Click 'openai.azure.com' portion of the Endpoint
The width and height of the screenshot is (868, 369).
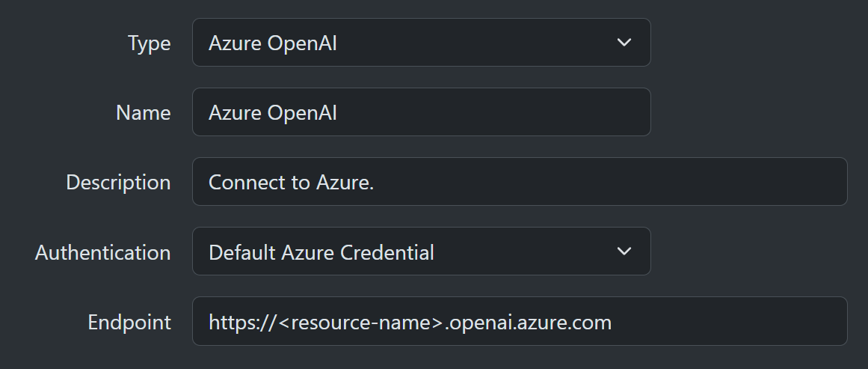tap(532, 323)
